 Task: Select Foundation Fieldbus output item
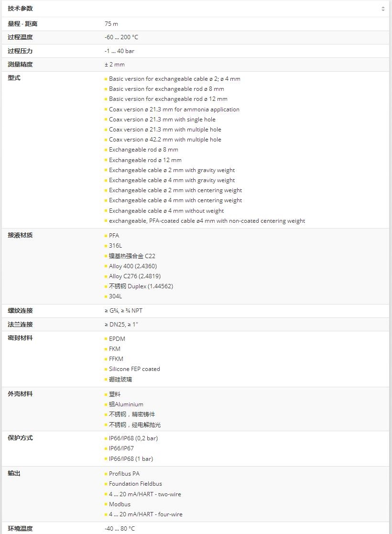point(135,484)
